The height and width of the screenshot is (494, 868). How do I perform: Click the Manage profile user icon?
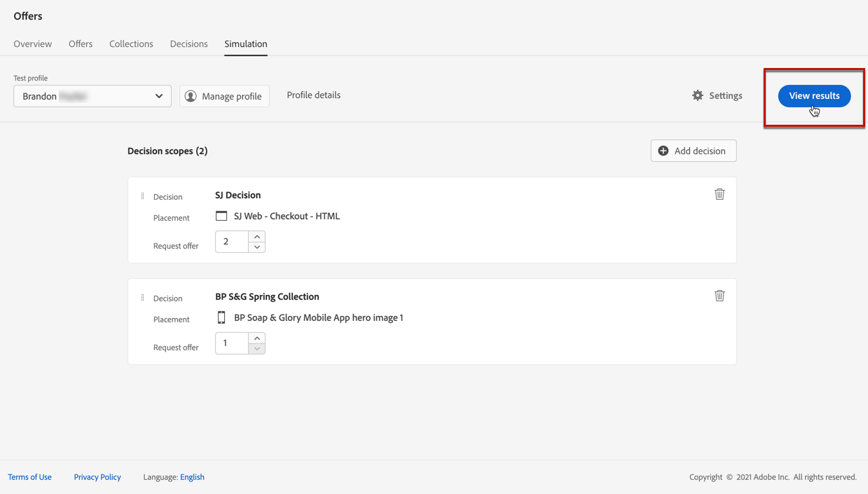tap(191, 96)
